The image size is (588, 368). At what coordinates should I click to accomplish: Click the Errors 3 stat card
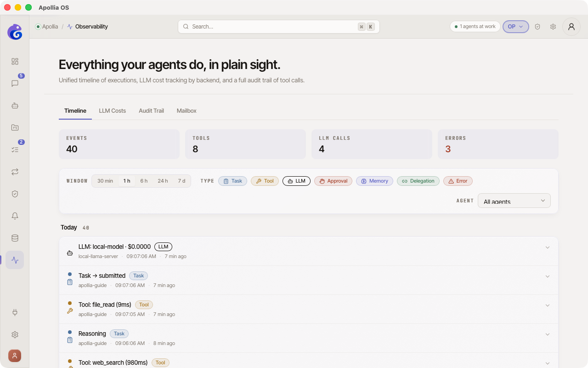498,144
